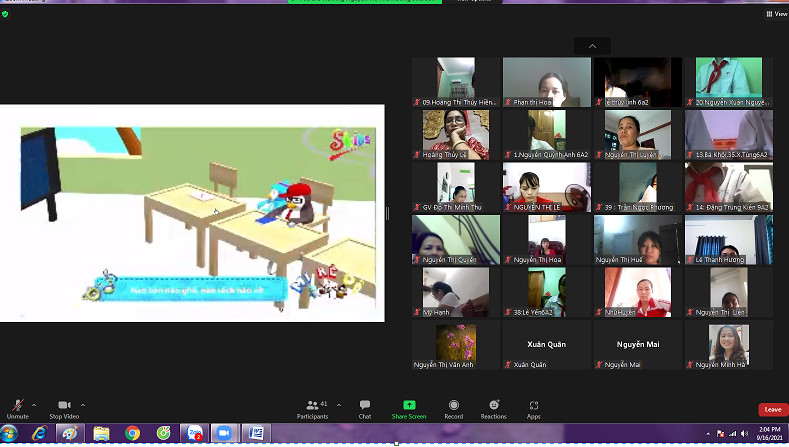
Task: Open the Chat panel
Action: (365, 408)
